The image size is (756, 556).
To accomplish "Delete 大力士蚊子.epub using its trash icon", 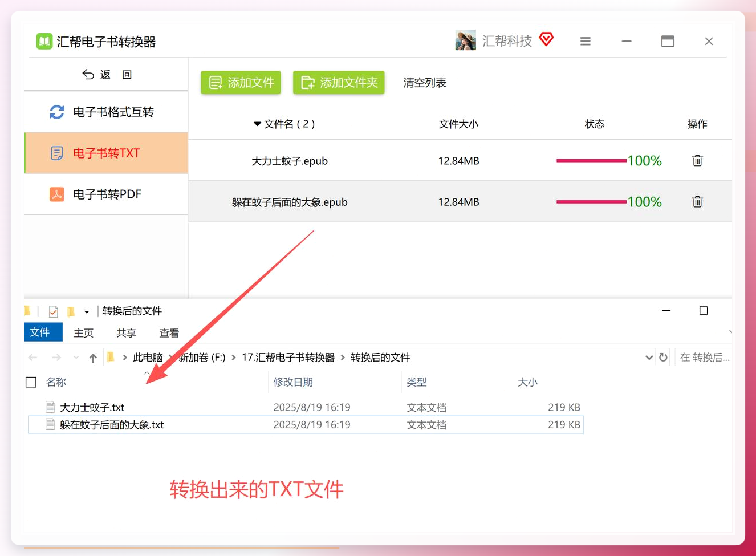I will (697, 161).
